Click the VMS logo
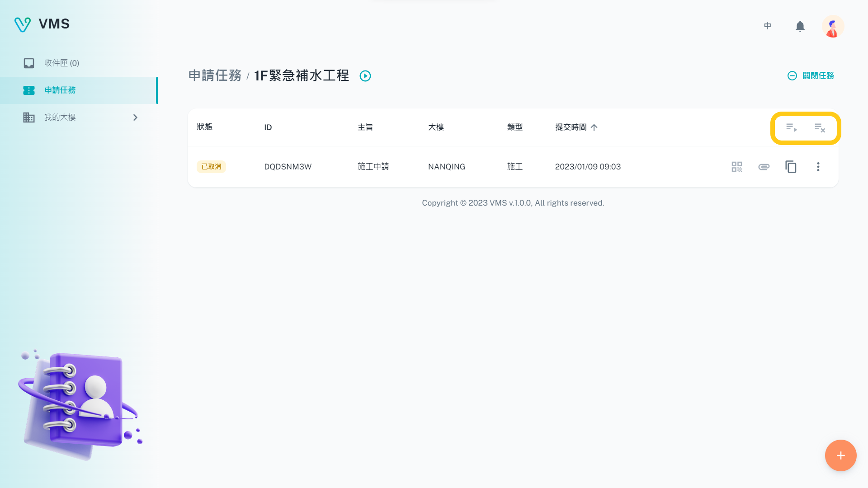This screenshot has width=868, height=488. (42, 24)
